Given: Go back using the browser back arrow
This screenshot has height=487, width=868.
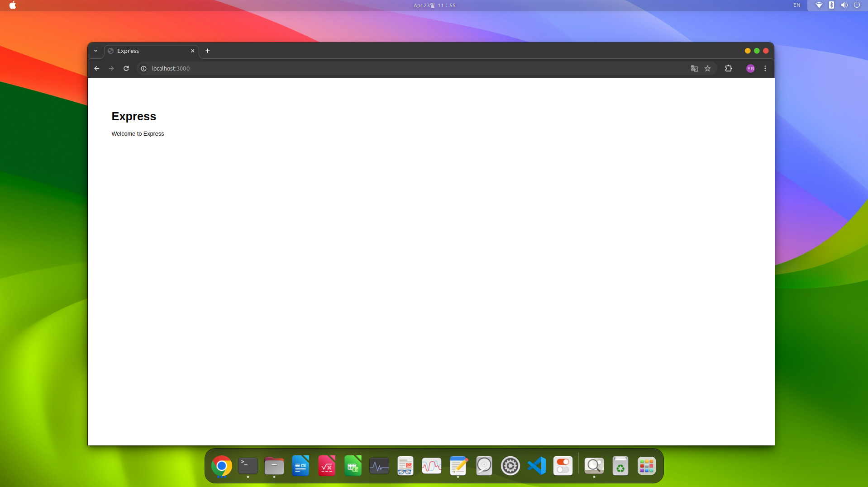Looking at the screenshot, I should 96,68.
